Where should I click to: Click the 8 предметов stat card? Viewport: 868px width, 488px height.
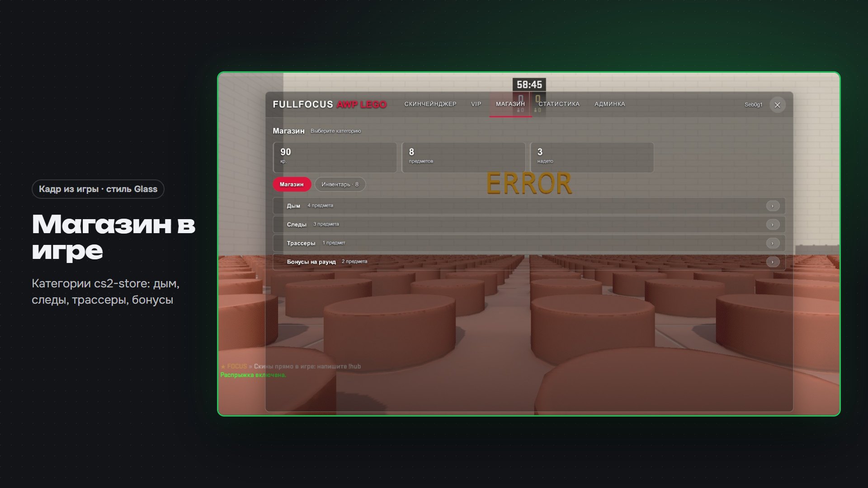[x=463, y=157]
